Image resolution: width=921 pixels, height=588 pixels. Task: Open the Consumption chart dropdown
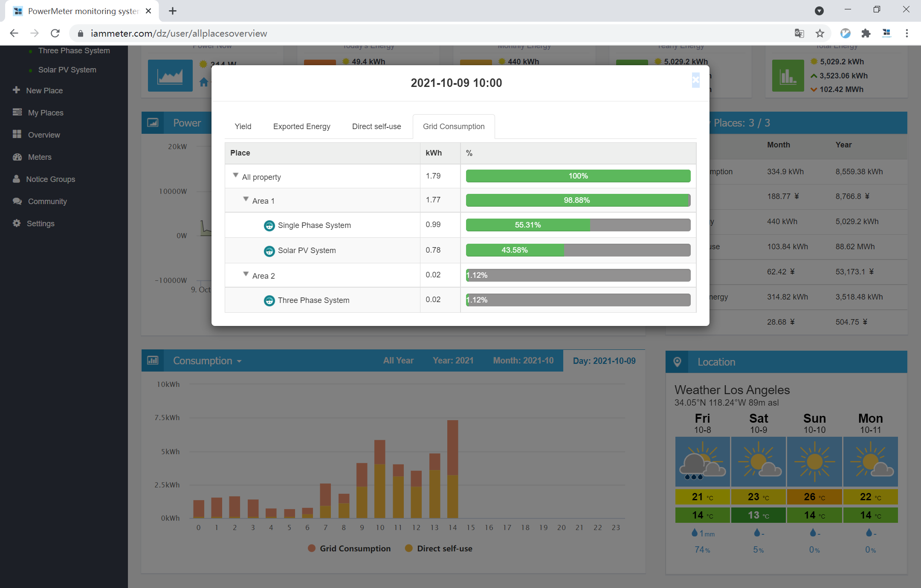[207, 361]
